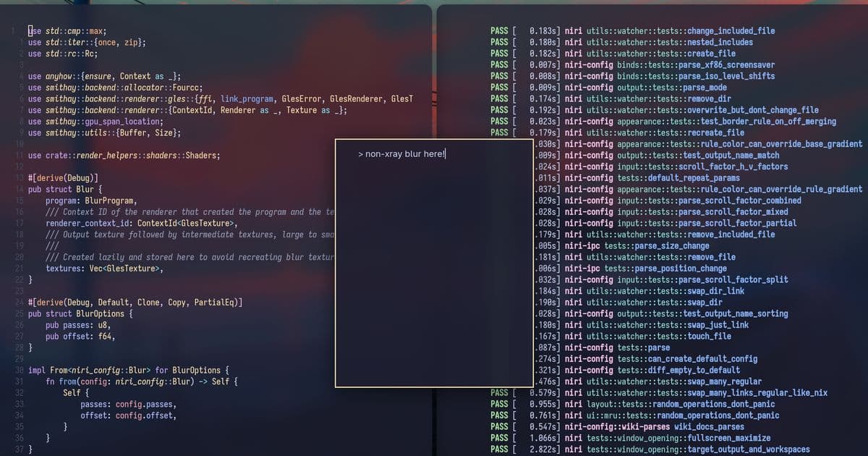Click 'passes: config.passes,' line
This screenshot has width=868, height=456.
point(129,405)
